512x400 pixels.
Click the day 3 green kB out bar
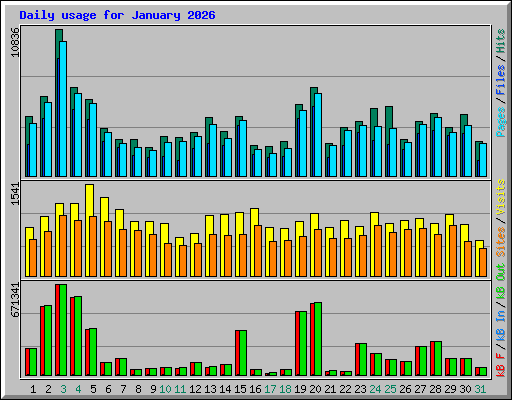click(x=63, y=330)
